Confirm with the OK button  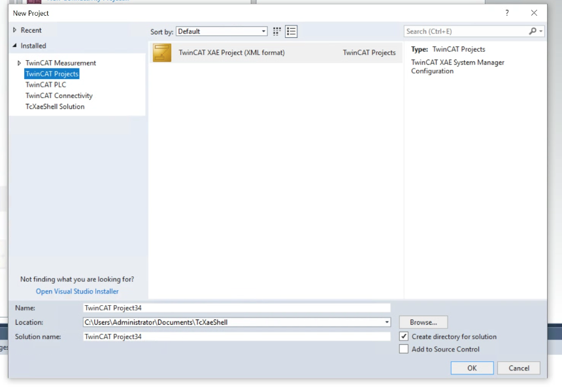(x=472, y=368)
